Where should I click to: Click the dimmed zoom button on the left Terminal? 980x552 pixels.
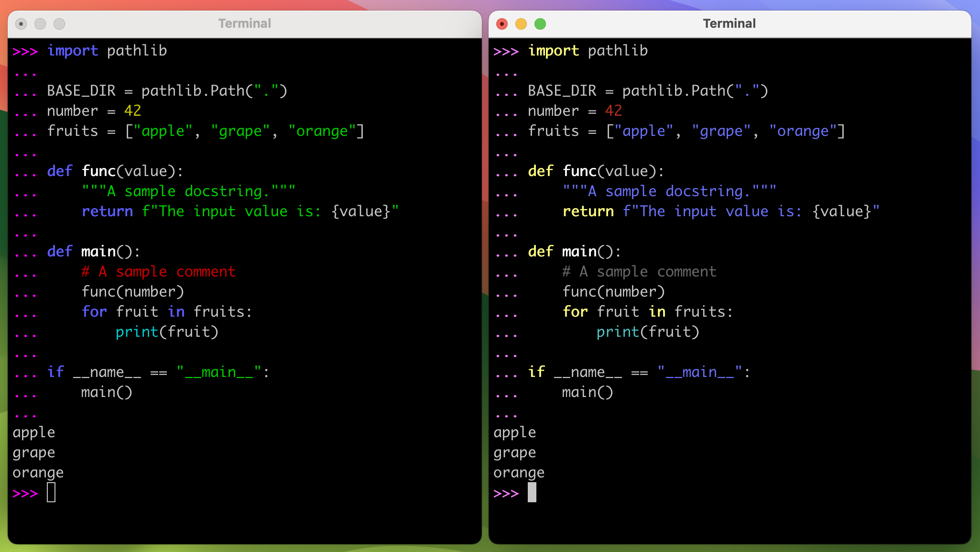pos(58,23)
